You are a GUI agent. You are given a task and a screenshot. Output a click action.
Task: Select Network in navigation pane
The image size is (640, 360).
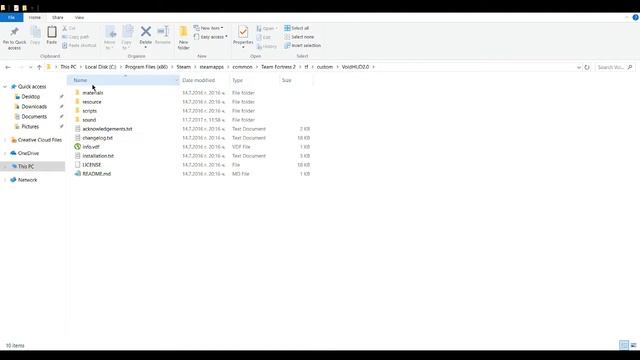[x=27, y=180]
